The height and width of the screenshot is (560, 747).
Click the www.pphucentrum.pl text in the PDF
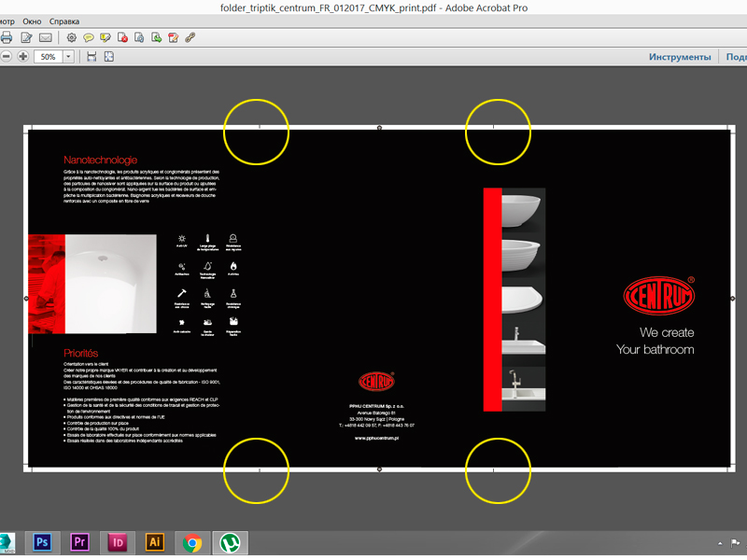[x=376, y=438]
